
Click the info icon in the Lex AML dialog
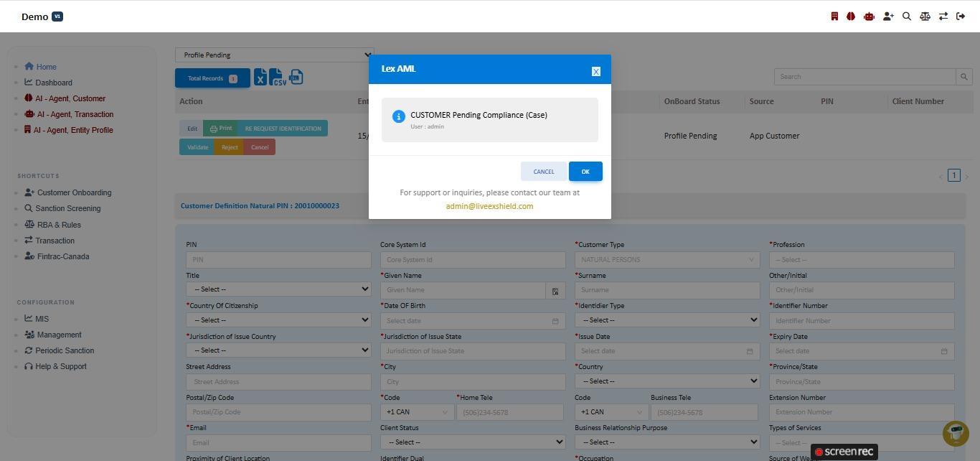pyautogui.click(x=399, y=116)
